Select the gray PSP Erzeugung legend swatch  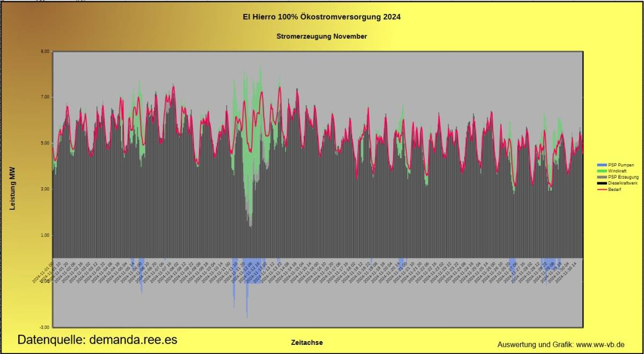coord(602,177)
